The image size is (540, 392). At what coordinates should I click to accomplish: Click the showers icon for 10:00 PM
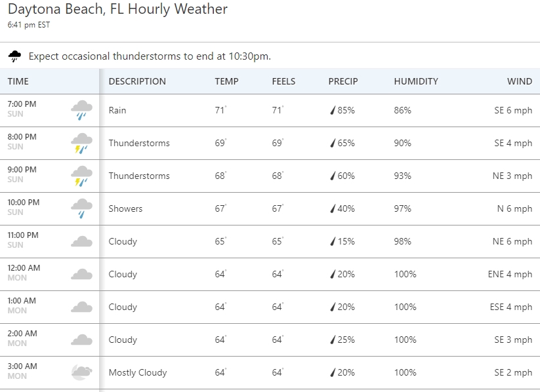[x=81, y=208]
